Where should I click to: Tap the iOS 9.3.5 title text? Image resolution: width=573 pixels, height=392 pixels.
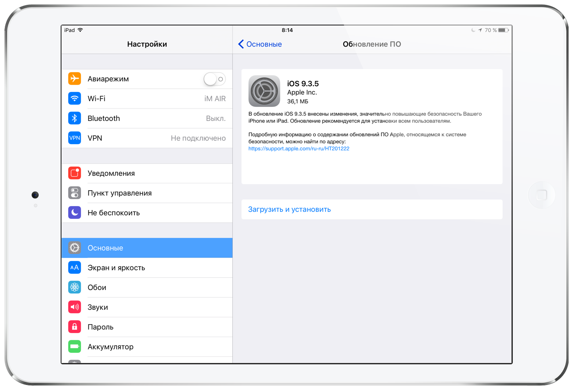coord(303,84)
